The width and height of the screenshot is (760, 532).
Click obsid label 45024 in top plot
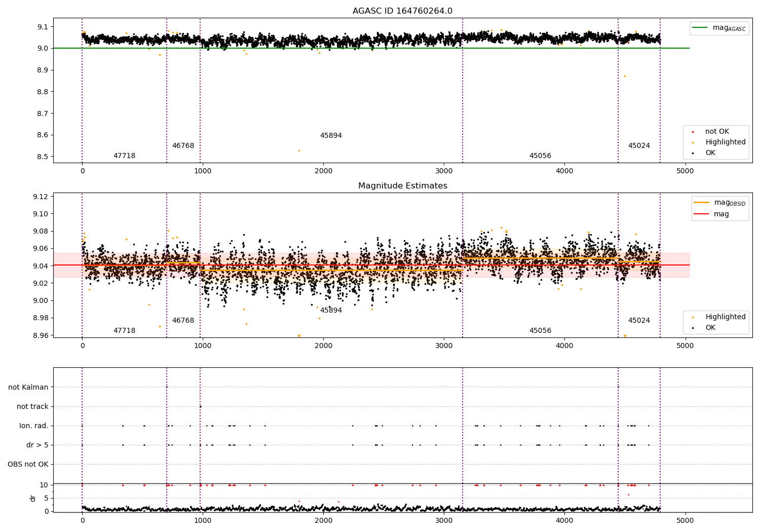coord(639,146)
